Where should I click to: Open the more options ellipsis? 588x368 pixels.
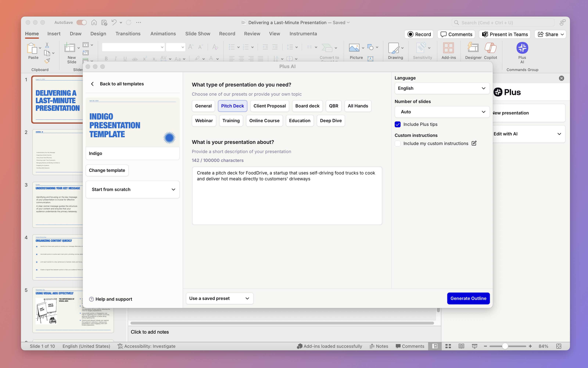pos(139,22)
